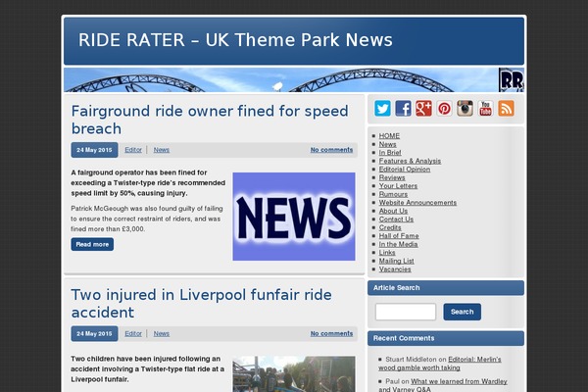588x392 pixels.
Task: Click the Liverpool funfair article photo
Action: (x=294, y=374)
